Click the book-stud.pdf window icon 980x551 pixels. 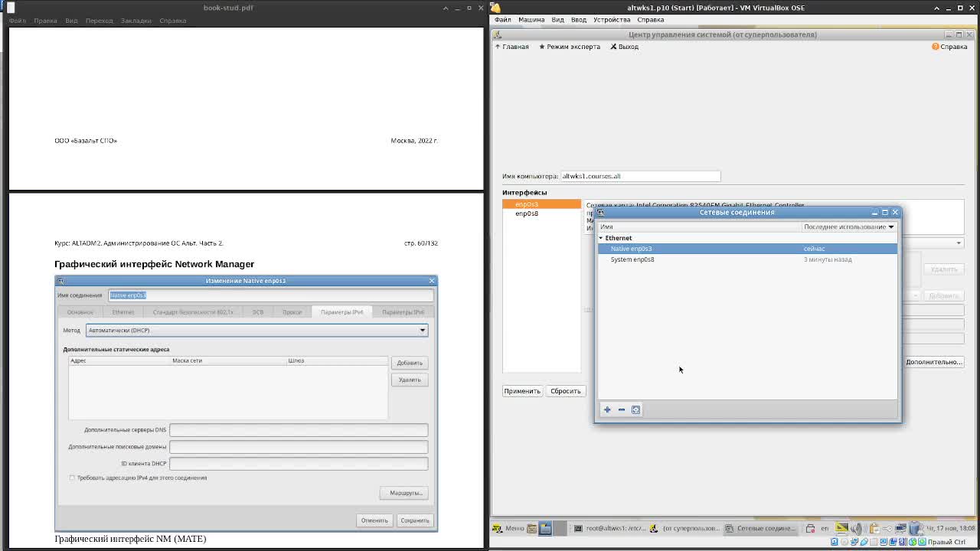[x=11, y=8]
